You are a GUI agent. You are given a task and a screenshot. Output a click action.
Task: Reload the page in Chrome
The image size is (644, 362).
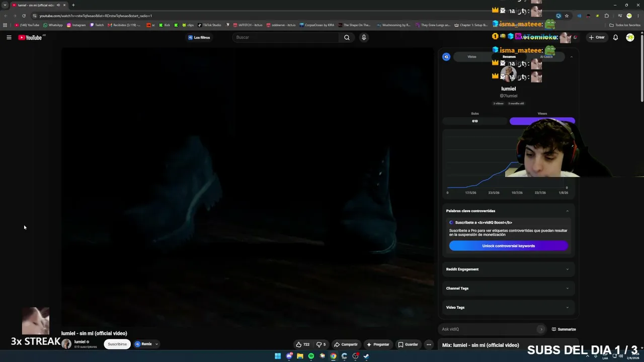(x=24, y=16)
